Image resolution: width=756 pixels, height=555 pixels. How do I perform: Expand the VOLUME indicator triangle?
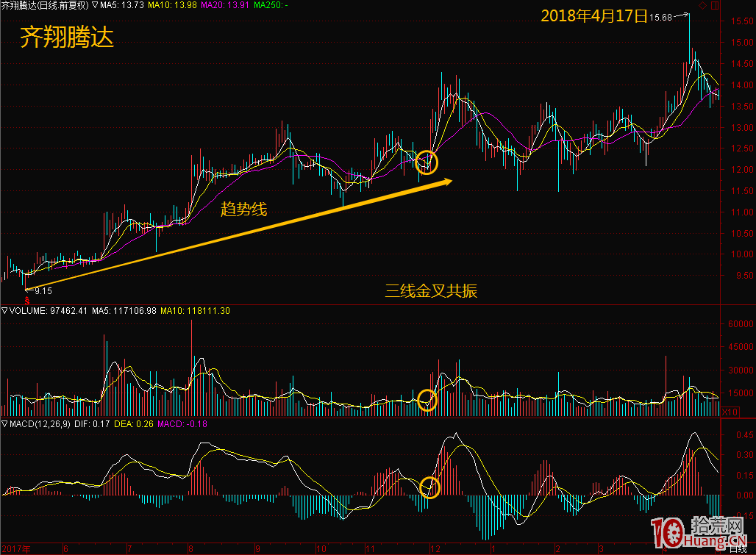tap(5, 311)
